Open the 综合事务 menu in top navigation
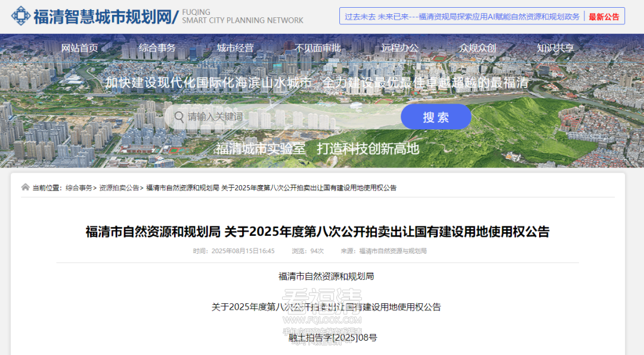Screen dimensions: 644x355 [x=157, y=48]
